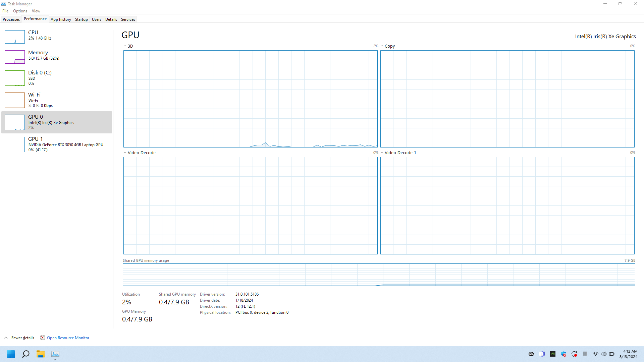Open File Explorer from the taskbar

(x=41, y=354)
